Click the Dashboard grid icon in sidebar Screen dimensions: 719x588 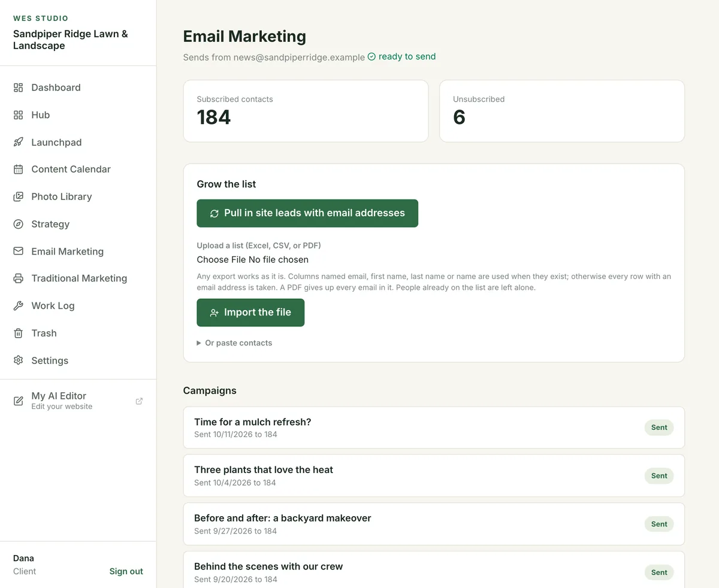pyautogui.click(x=19, y=87)
